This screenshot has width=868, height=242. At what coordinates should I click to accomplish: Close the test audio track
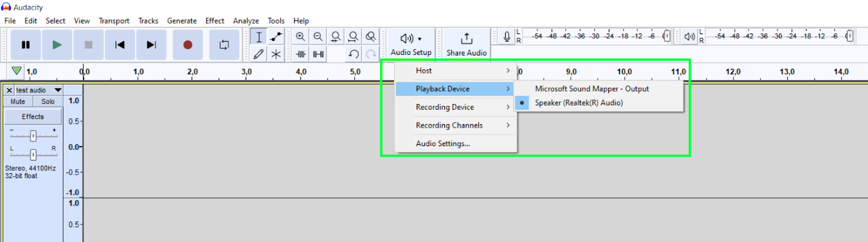click(x=9, y=90)
